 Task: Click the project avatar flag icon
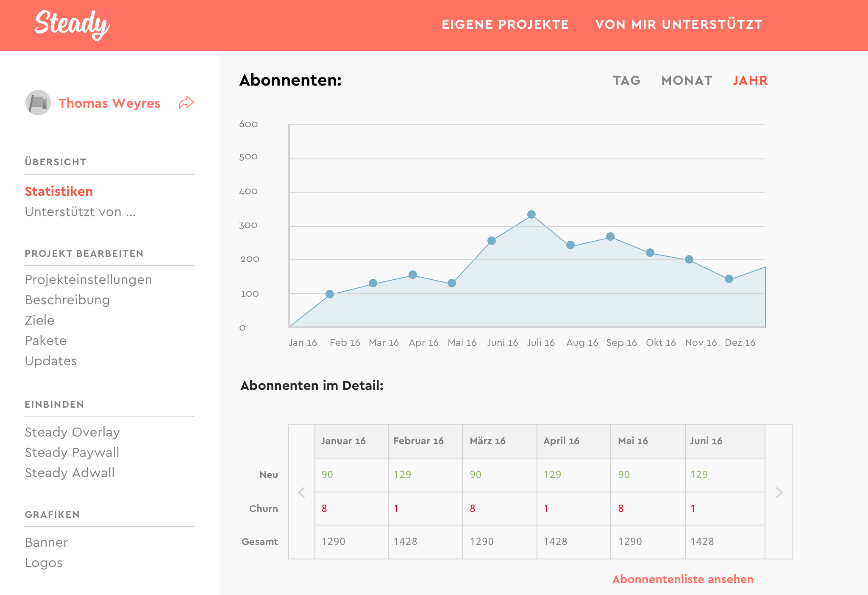[38, 103]
